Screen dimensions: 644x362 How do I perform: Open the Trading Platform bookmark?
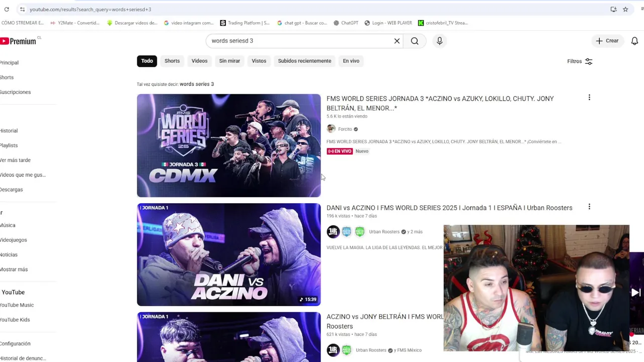[245, 23]
